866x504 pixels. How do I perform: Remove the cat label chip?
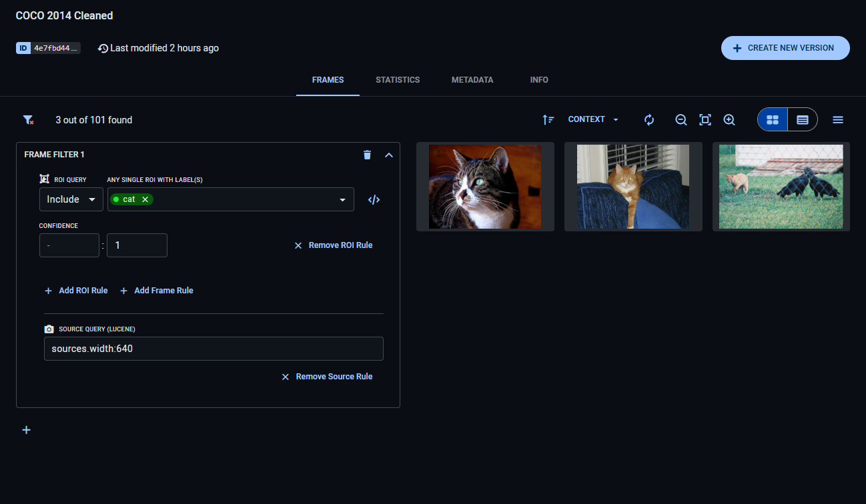click(145, 199)
